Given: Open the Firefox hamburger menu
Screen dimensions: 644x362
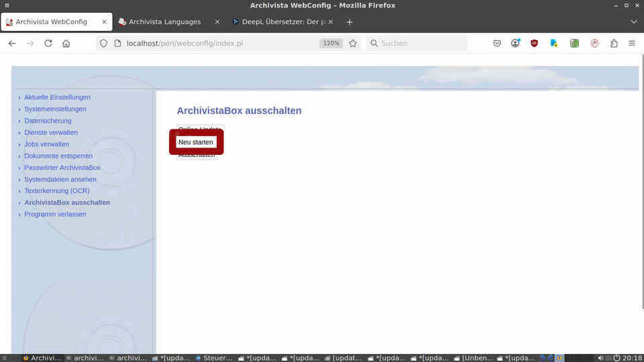Looking at the screenshot, I should pos(632,43).
